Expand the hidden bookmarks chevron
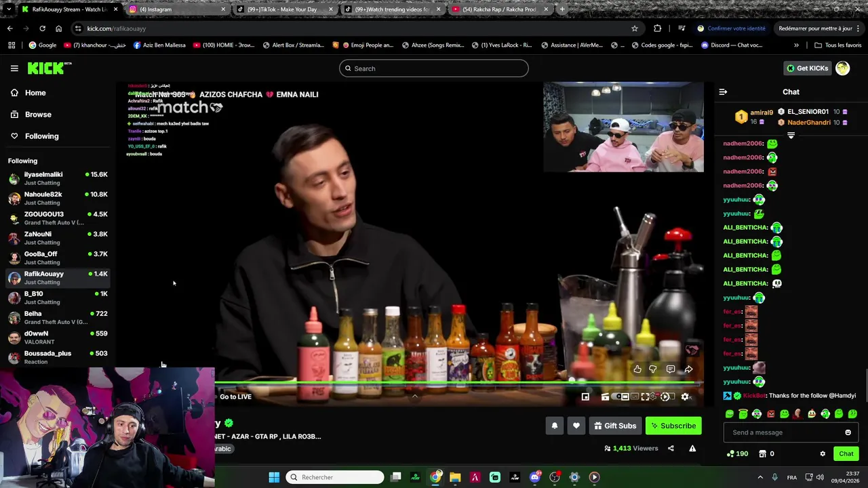The height and width of the screenshot is (488, 868). [796, 45]
